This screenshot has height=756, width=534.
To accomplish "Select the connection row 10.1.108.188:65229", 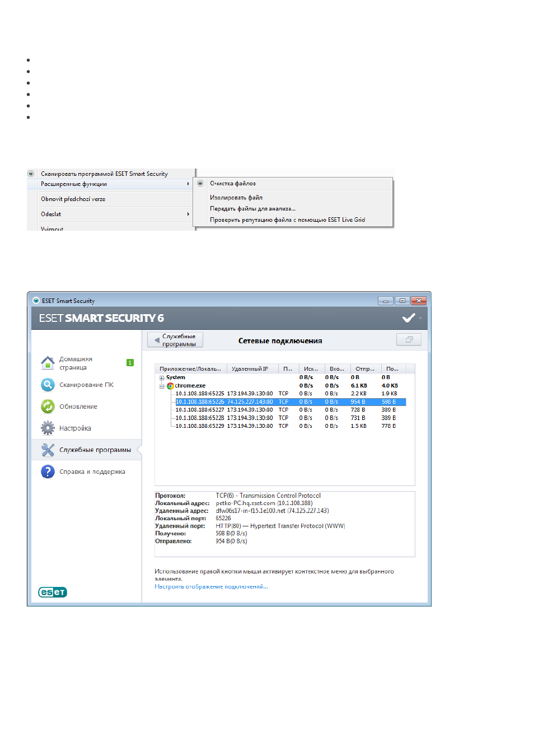I will [290, 426].
